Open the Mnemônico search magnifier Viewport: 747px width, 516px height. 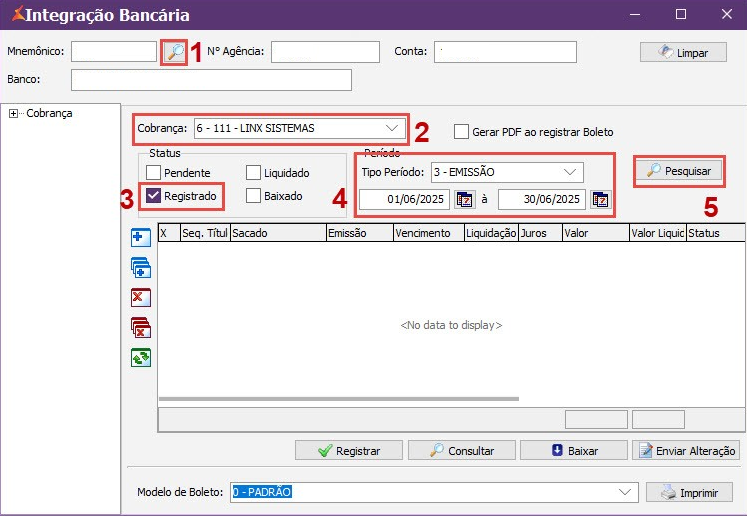[x=174, y=52]
